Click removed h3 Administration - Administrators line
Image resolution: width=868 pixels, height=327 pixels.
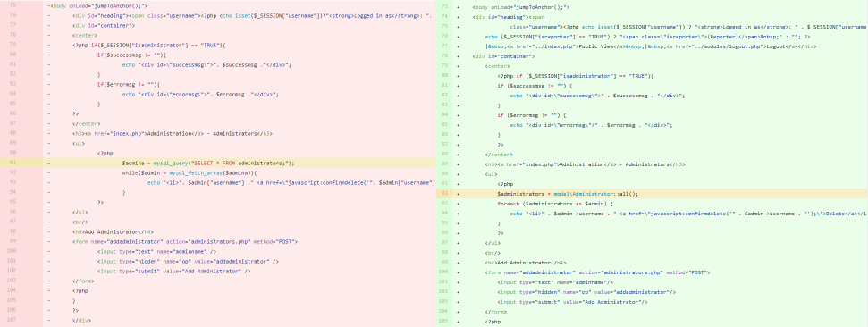click(x=173, y=133)
